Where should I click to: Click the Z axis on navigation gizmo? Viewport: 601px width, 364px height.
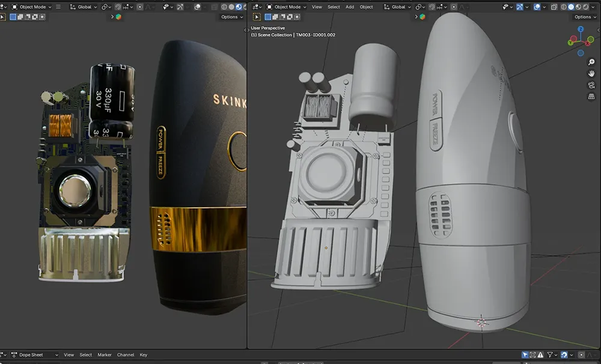(581, 29)
